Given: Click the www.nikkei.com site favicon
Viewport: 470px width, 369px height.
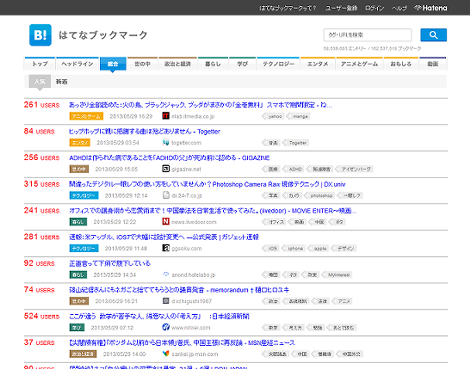Looking at the screenshot, I should 166,327.
